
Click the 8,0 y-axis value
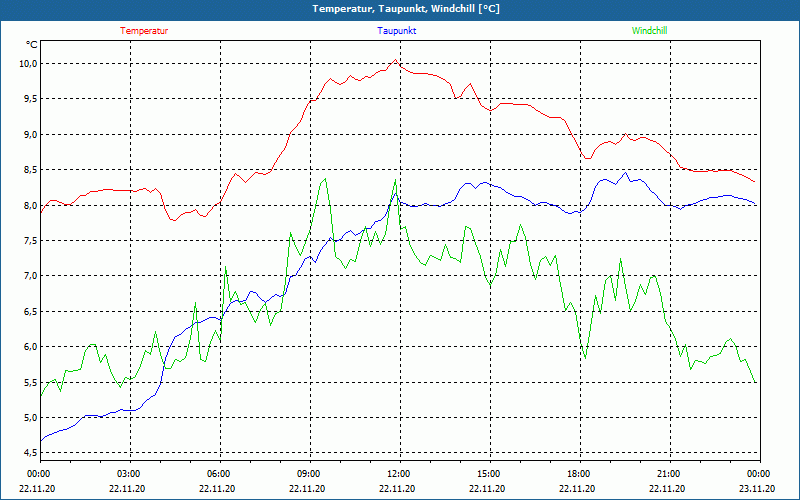click(x=30, y=206)
